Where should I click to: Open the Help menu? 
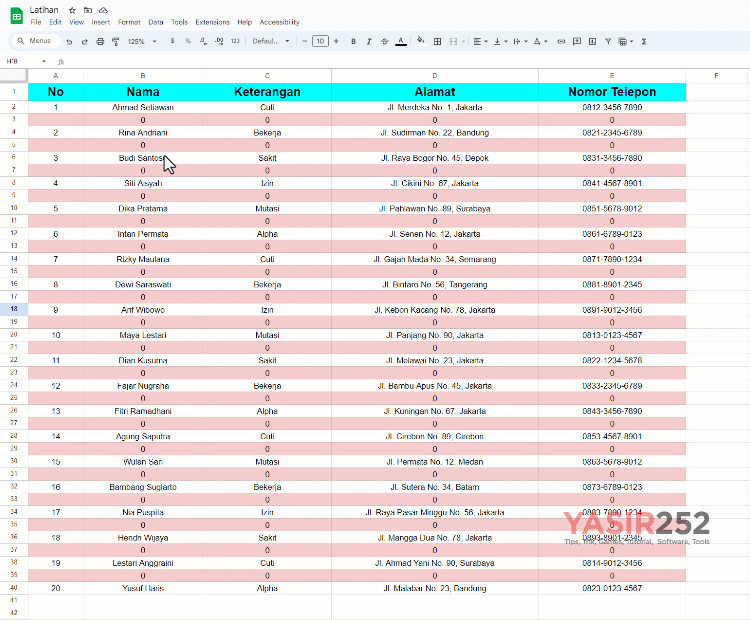(x=244, y=22)
